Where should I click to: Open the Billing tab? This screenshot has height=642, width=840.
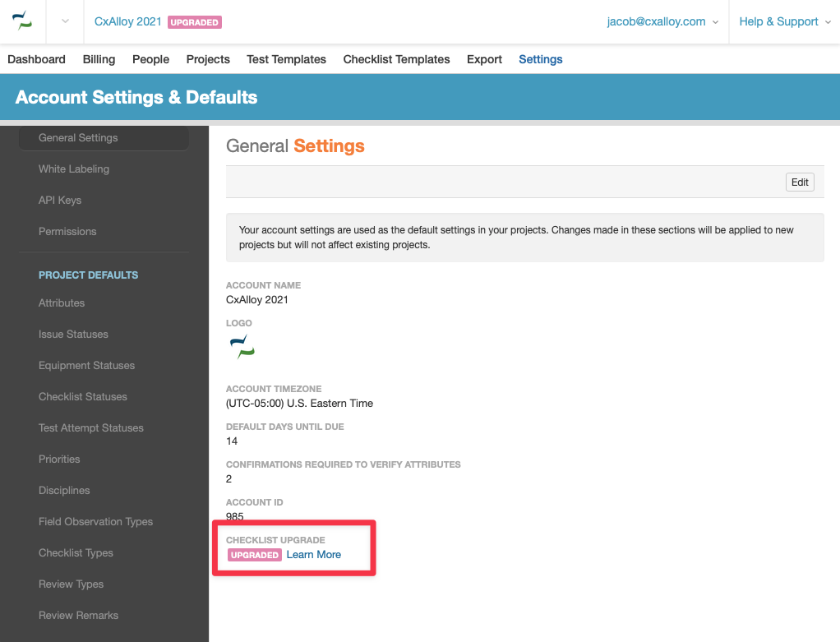99,59
